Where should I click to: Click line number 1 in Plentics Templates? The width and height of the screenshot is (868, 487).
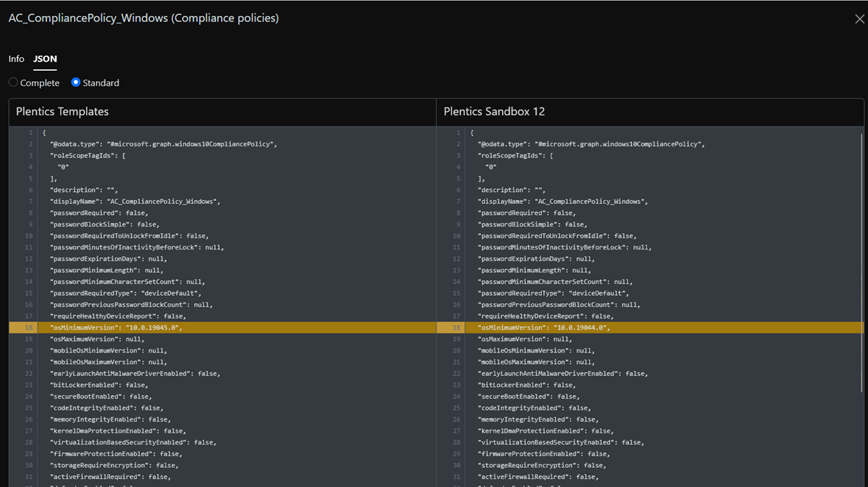tap(30, 133)
